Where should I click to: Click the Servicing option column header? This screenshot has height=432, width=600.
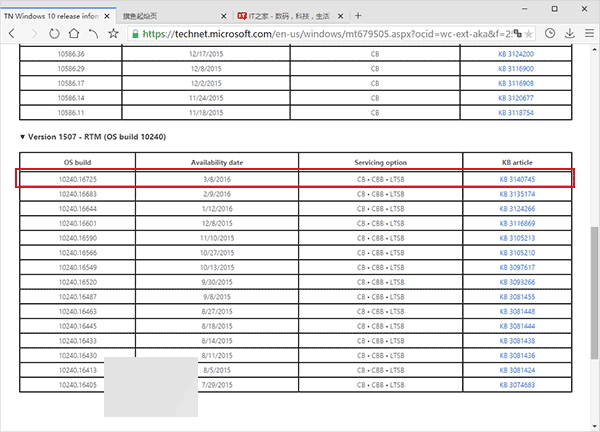pyautogui.click(x=380, y=162)
